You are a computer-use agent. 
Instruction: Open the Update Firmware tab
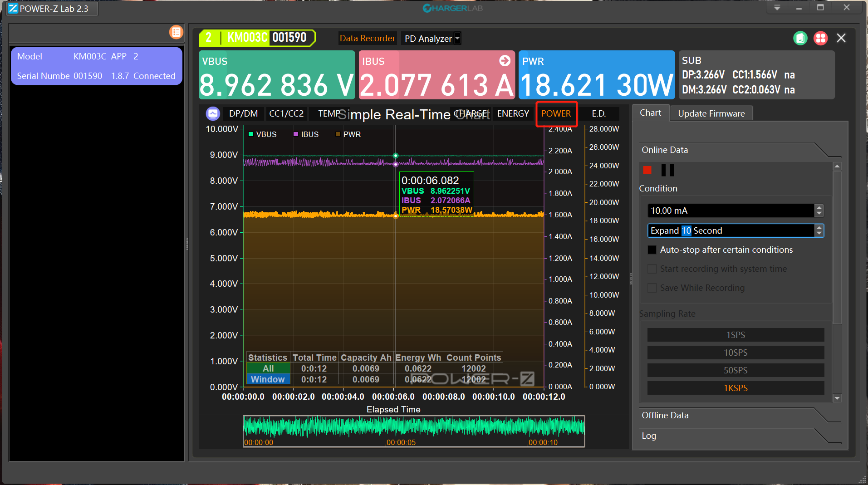click(x=711, y=113)
